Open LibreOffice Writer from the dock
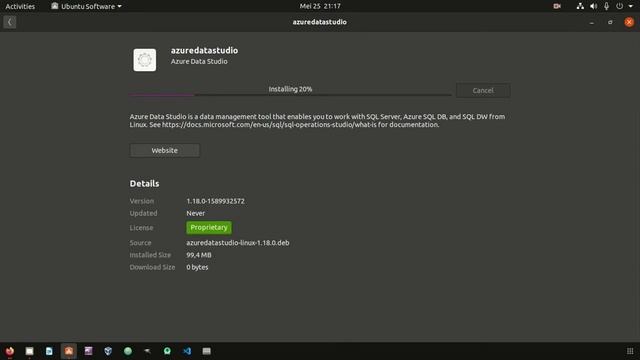The width and height of the screenshot is (640, 360). (x=49, y=351)
